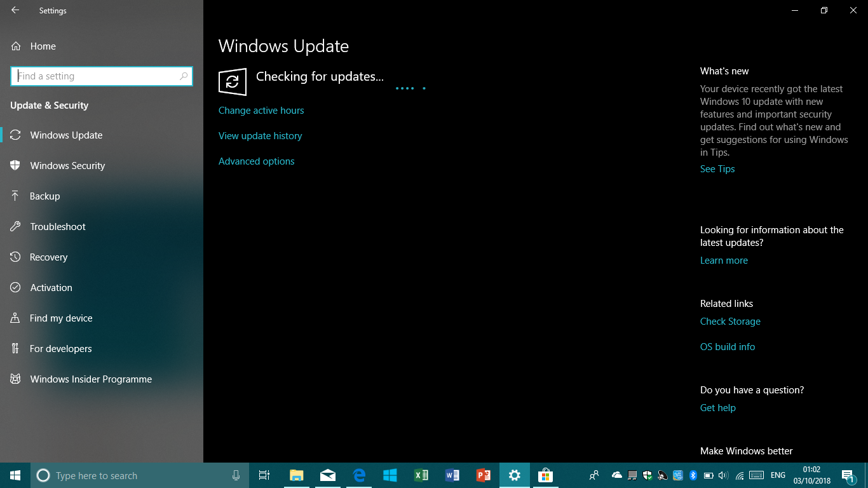This screenshot has width=868, height=488.
Task: Click the blue network utility tray icon
Action: pyautogui.click(x=678, y=475)
